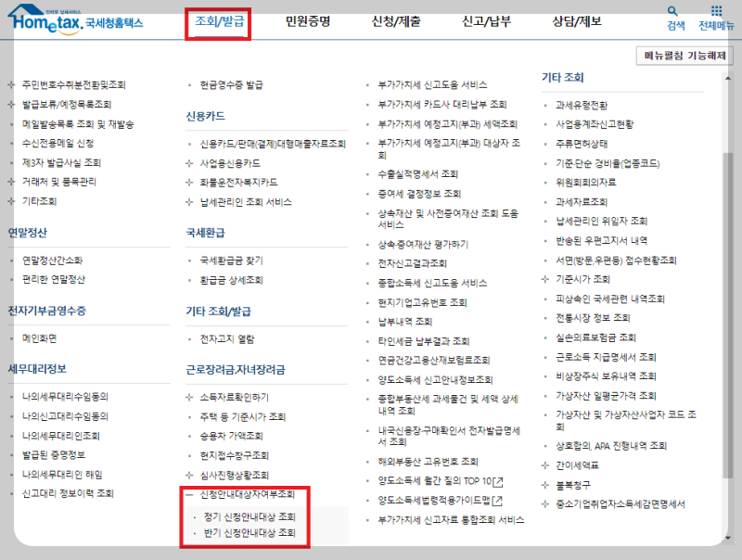Viewport: 742px width, 560px height.
Task: Open 부가가치세 신고도움 서비스 link
Action: coord(432,84)
